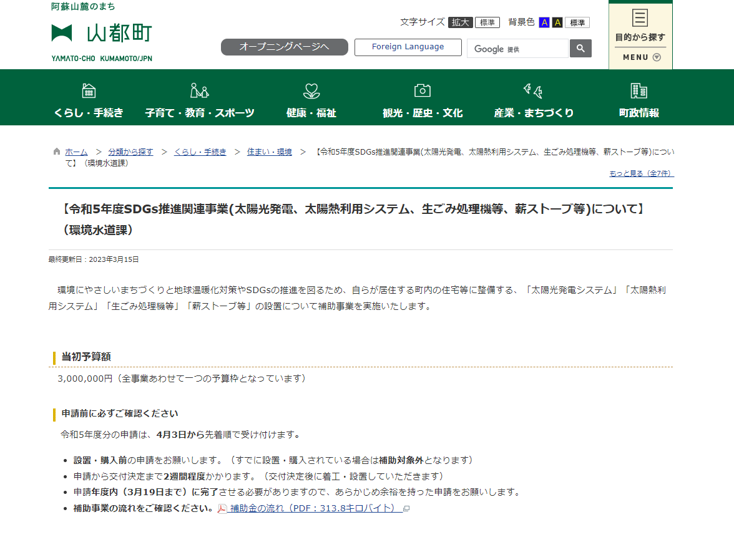Click into the Google search field
Viewport: 734px width, 560px height.
[x=517, y=49]
